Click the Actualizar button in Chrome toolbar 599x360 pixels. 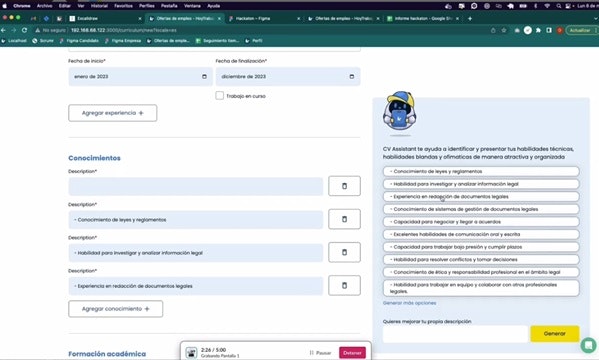pos(580,30)
